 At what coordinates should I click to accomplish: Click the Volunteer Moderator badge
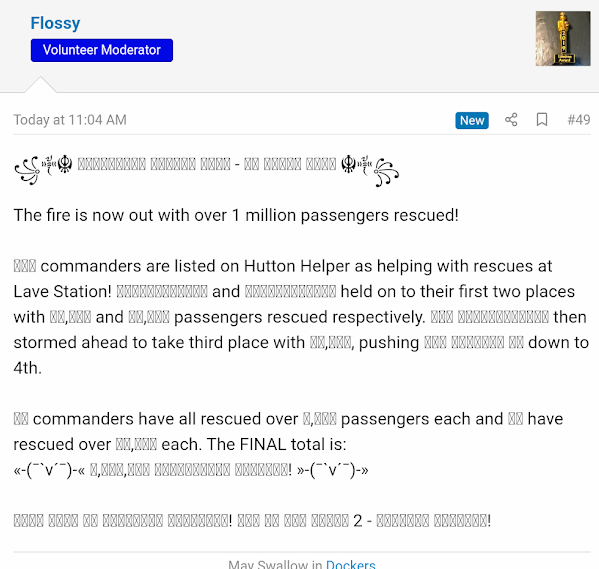pyautogui.click(x=102, y=50)
